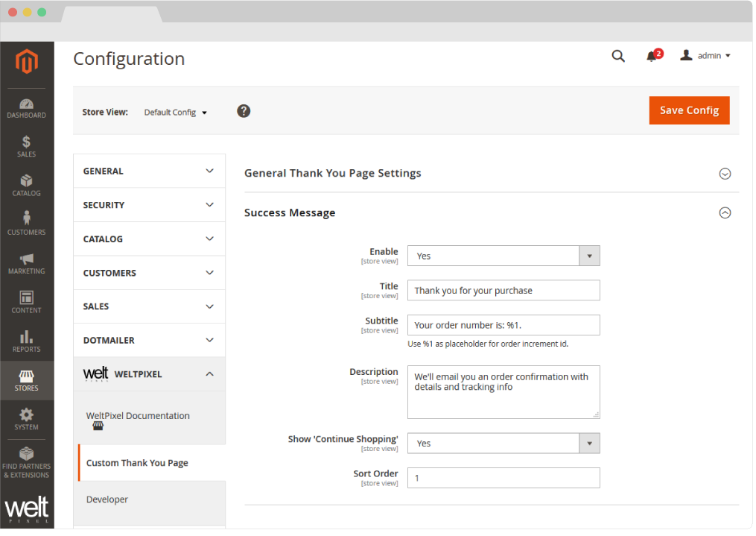Open the Store View selector dropdown
Screen dimensions: 756x536
tap(175, 112)
